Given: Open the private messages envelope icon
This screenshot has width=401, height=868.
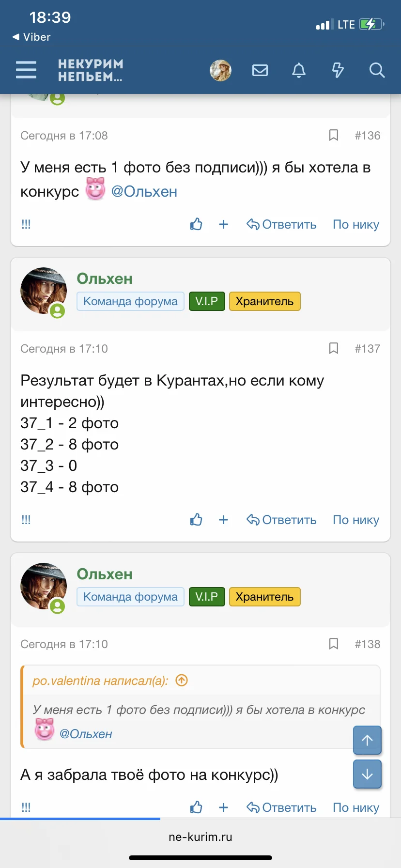Looking at the screenshot, I should [x=260, y=70].
